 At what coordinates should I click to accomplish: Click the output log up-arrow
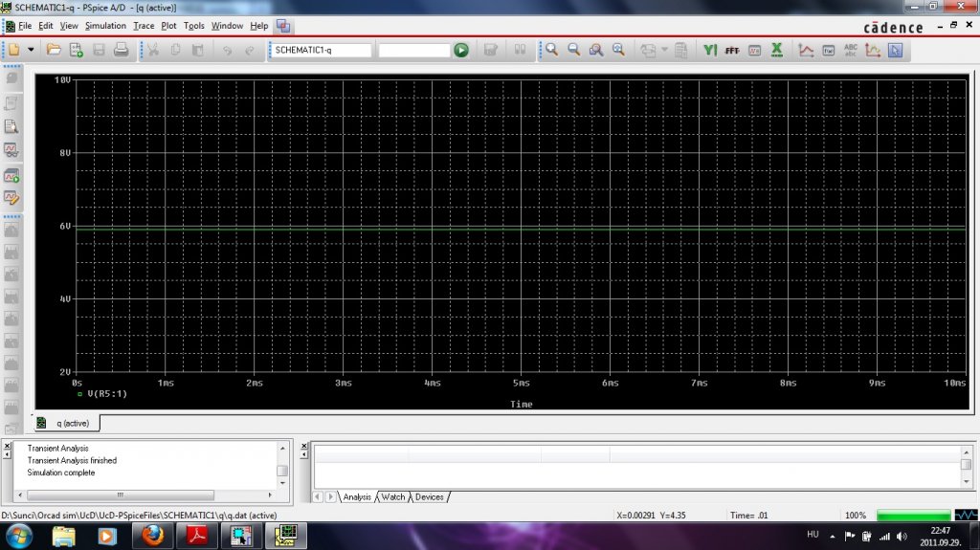tap(282, 448)
